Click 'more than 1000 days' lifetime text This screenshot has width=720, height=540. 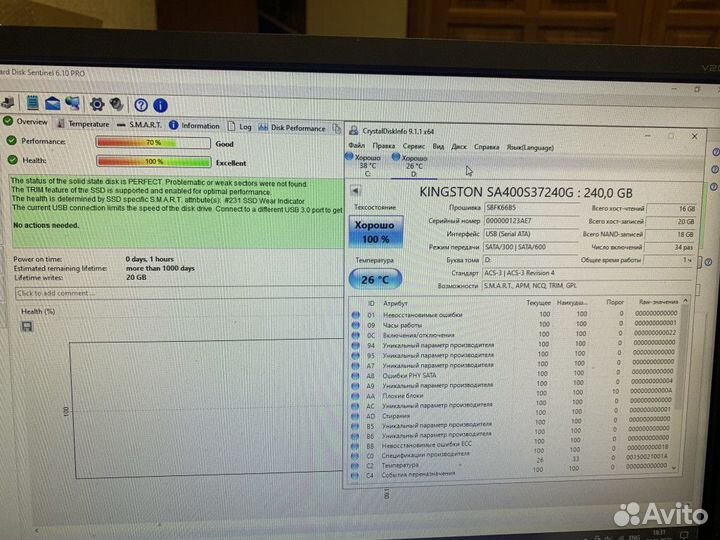pyautogui.click(x=160, y=268)
